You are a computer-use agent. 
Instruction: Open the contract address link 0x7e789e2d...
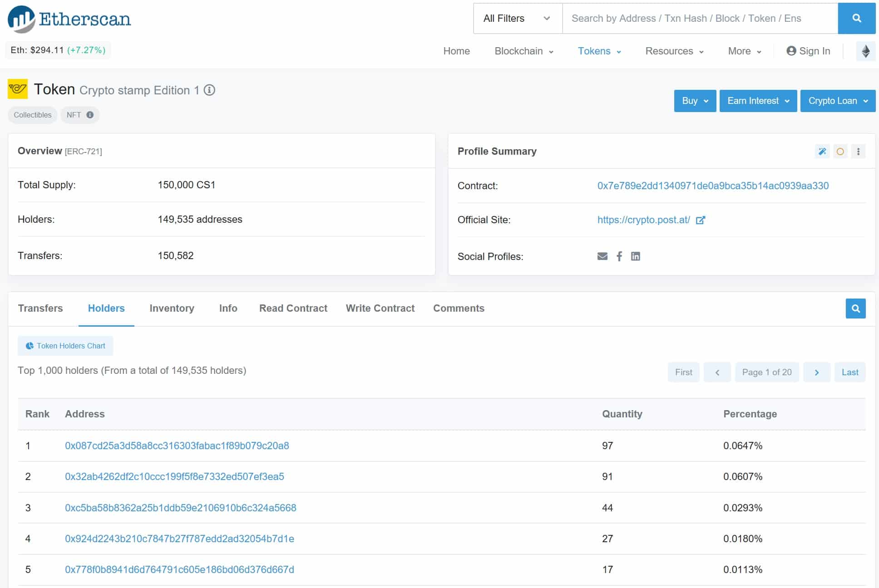(x=713, y=186)
